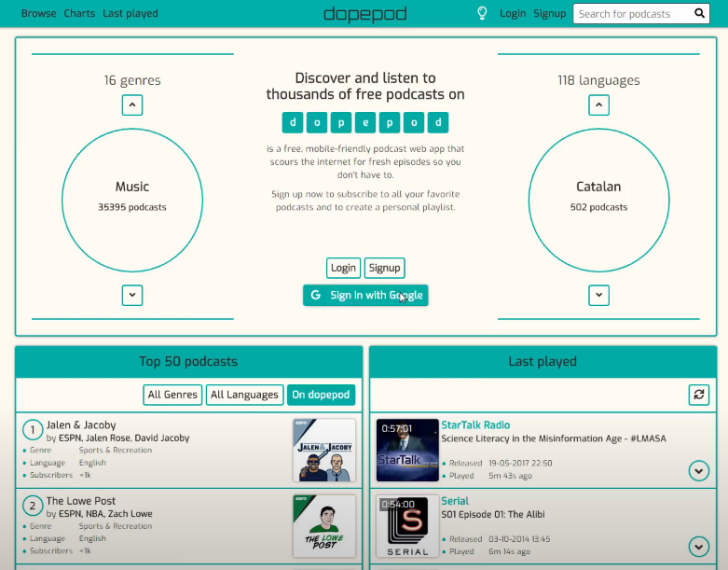Click the first 'd' letter tile
The image size is (728, 570).
click(x=293, y=122)
